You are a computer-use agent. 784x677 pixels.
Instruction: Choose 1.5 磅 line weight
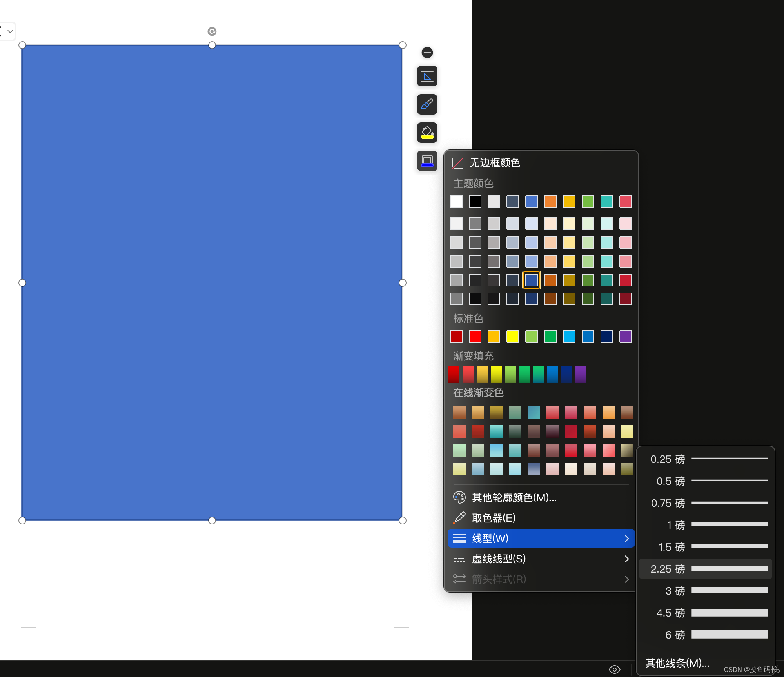tap(705, 547)
